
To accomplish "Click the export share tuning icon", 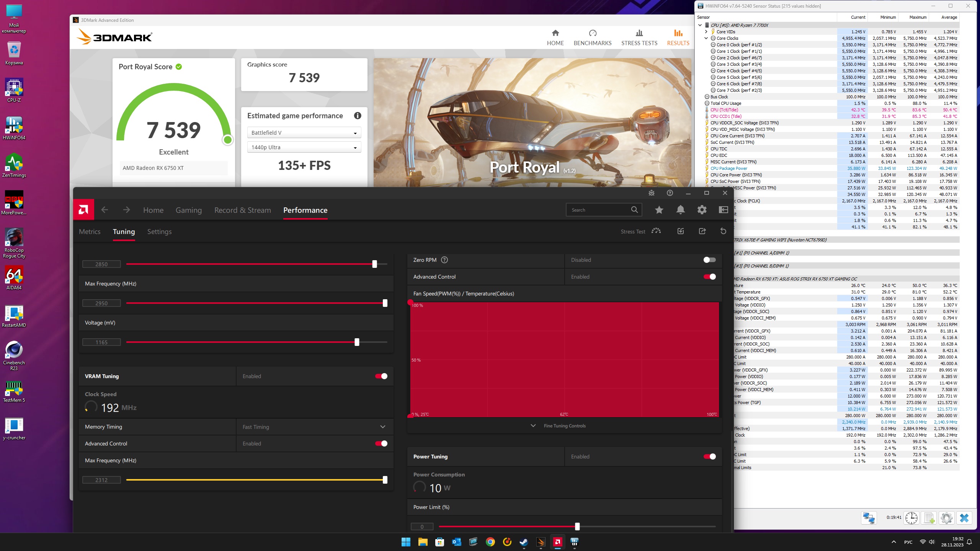I will pos(702,231).
